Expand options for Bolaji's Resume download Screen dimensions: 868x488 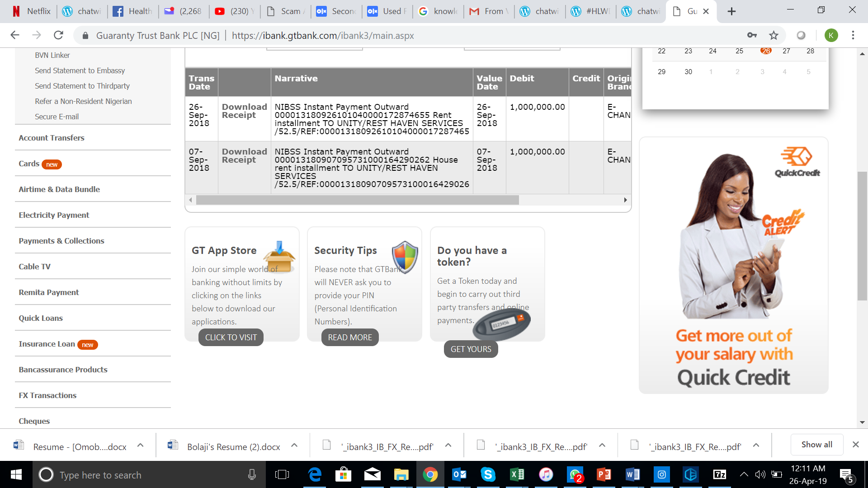(x=294, y=446)
